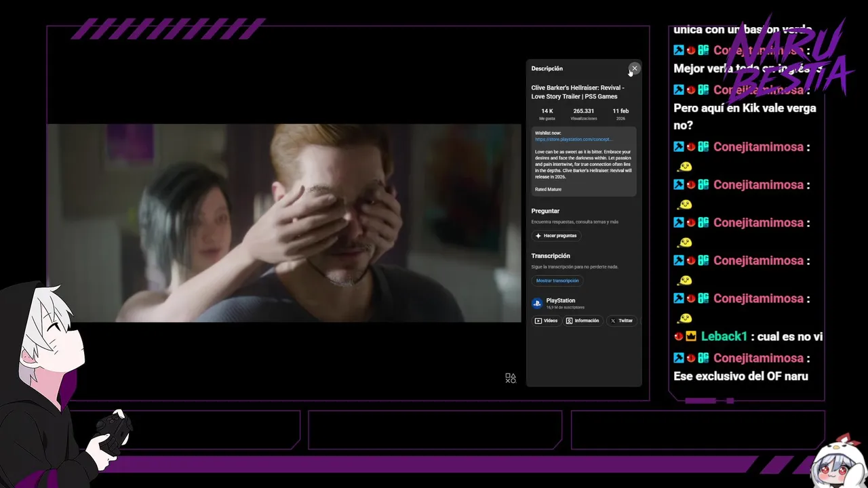Screen dimensions: 868x488
Task: Click chat message 'Ese exclusivo del OF naru'
Action: pos(741,375)
